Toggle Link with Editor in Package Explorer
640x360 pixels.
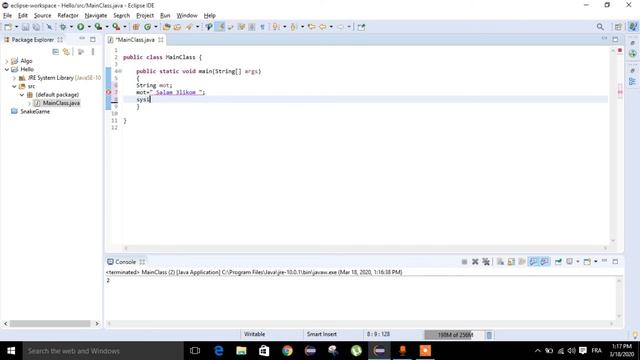click(66, 52)
